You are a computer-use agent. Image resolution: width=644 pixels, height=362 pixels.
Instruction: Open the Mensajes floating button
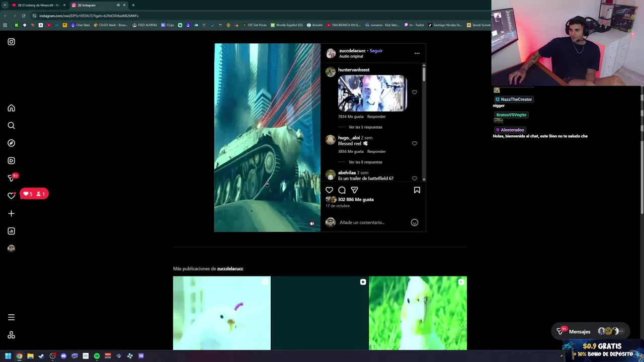(x=590, y=331)
